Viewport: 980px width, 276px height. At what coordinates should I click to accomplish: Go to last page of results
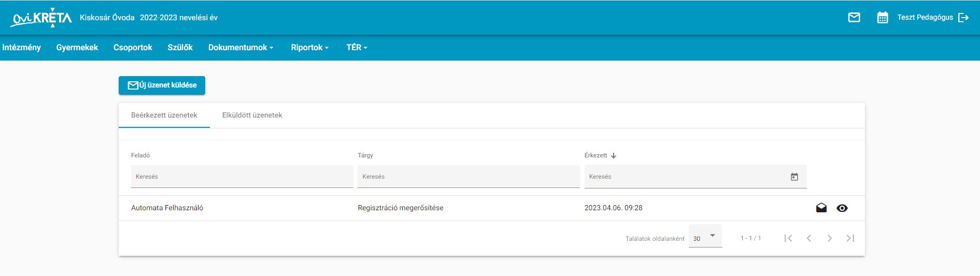click(850, 238)
